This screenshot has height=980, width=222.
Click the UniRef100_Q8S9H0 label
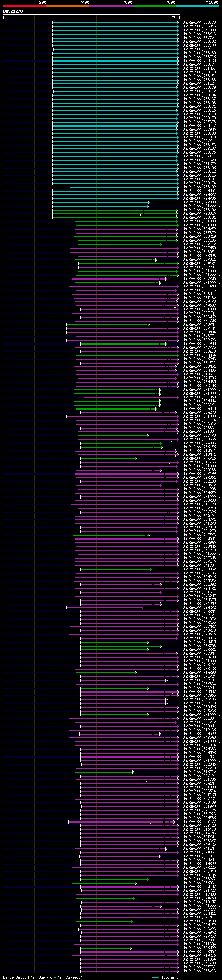(199, 130)
